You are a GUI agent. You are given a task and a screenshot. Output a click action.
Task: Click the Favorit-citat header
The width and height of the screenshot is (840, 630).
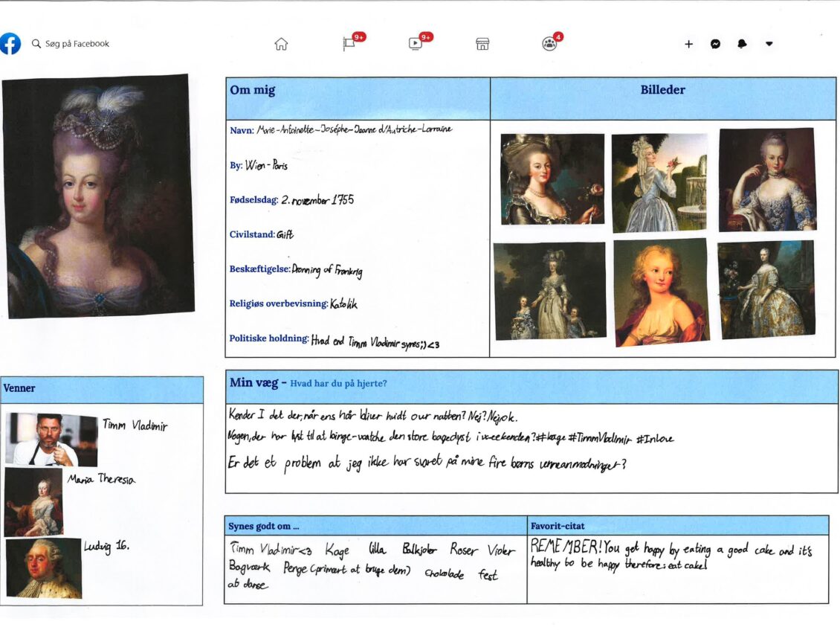(558, 526)
